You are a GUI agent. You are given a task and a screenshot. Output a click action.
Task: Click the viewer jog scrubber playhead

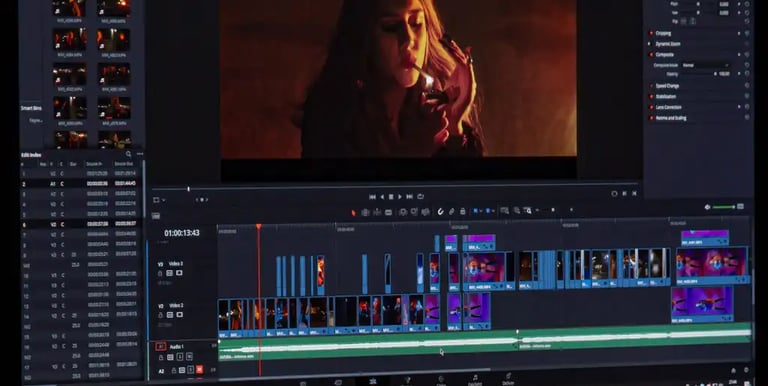pos(188,189)
